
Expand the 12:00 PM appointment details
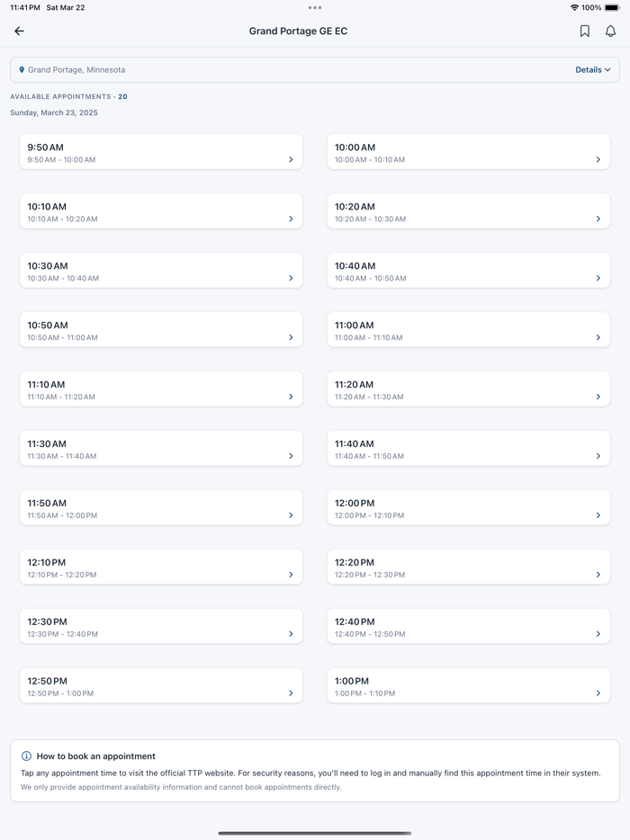[x=468, y=507]
